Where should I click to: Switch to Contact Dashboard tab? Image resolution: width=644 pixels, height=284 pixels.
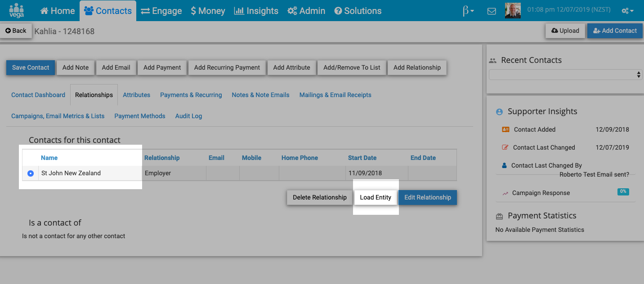pos(38,95)
